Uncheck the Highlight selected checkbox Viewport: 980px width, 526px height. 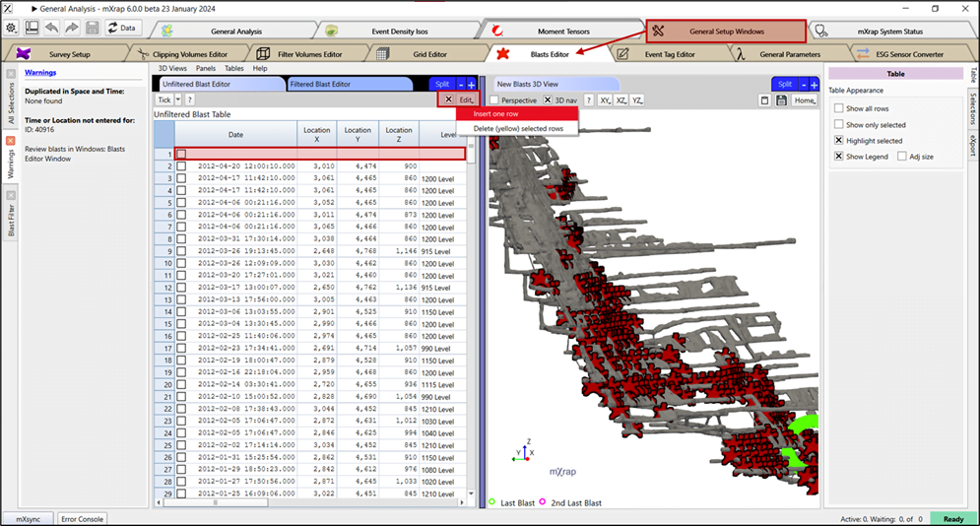click(839, 141)
